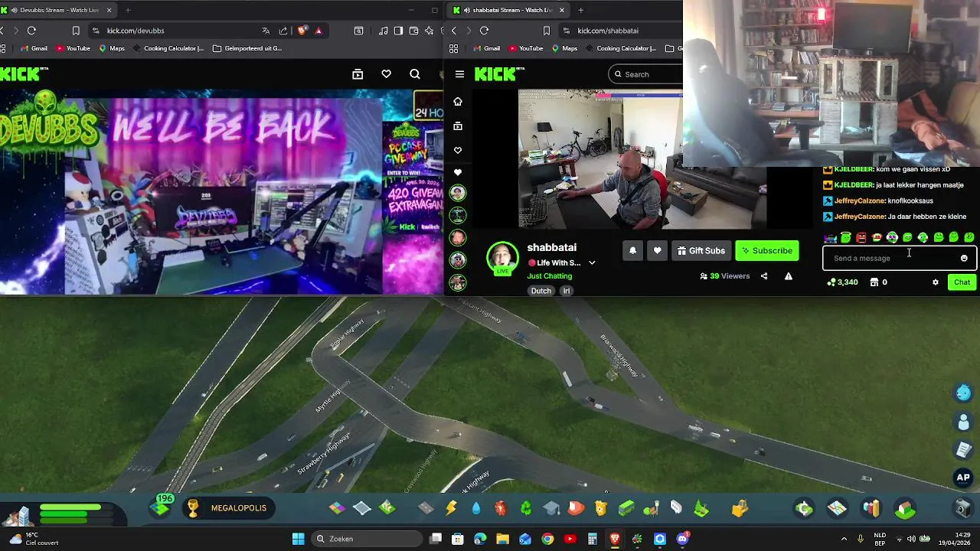
Task: Open Following heart icon in devubbs window
Action: tap(386, 74)
